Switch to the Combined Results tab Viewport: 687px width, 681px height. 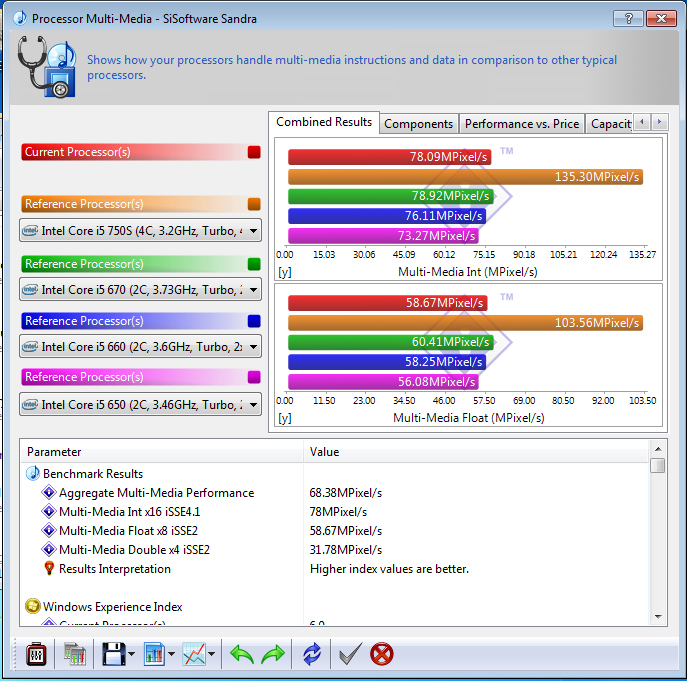(324, 122)
